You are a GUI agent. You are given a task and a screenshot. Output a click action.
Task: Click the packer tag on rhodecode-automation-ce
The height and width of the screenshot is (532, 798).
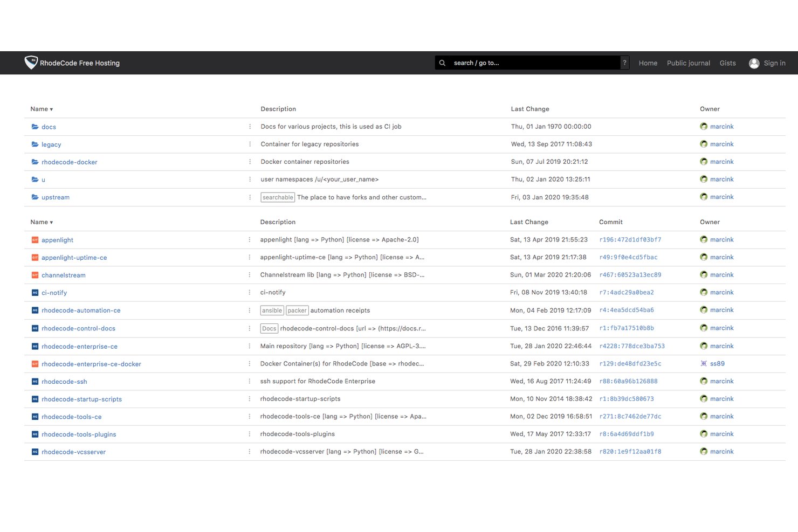click(297, 310)
